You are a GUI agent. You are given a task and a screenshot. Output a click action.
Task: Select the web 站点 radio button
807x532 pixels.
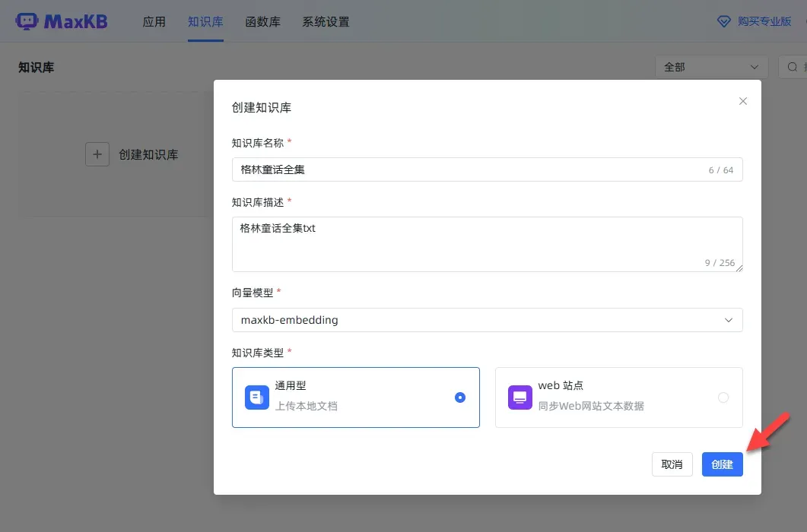click(723, 397)
